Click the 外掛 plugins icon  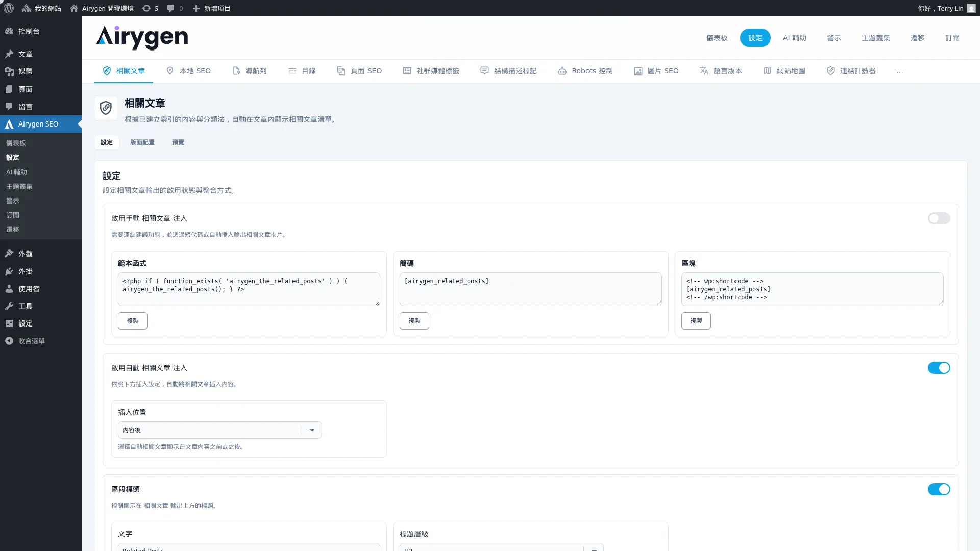[x=9, y=271]
